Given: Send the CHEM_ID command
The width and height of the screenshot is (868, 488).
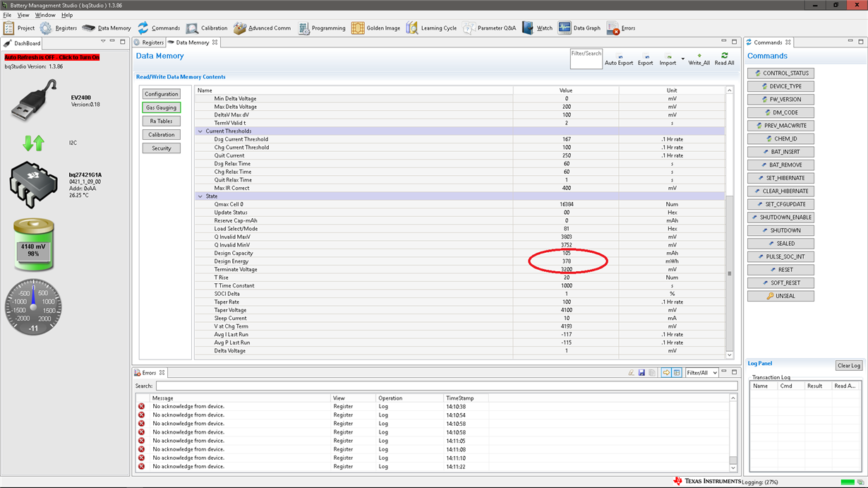Looking at the screenshot, I should click(x=780, y=139).
